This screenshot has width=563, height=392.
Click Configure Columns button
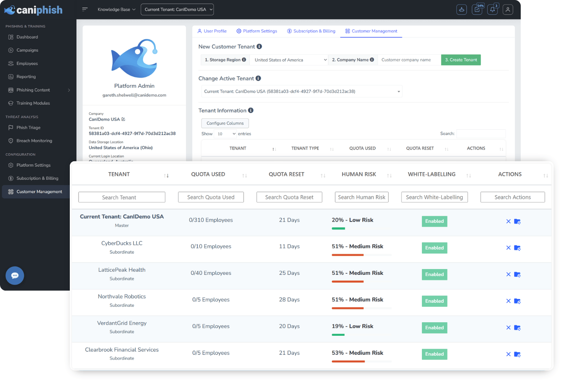(x=225, y=123)
